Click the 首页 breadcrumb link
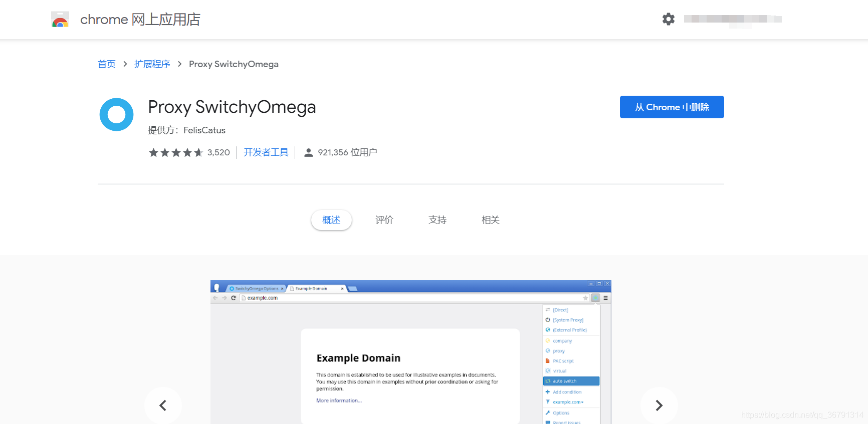This screenshot has height=424, width=868. tap(107, 64)
